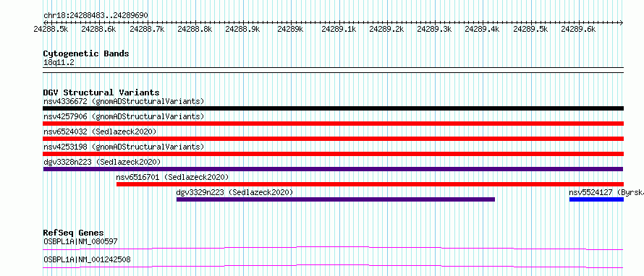Select the red nsv6516701 variant bar
Viewport: 644px width, 276px height.
[370, 184]
